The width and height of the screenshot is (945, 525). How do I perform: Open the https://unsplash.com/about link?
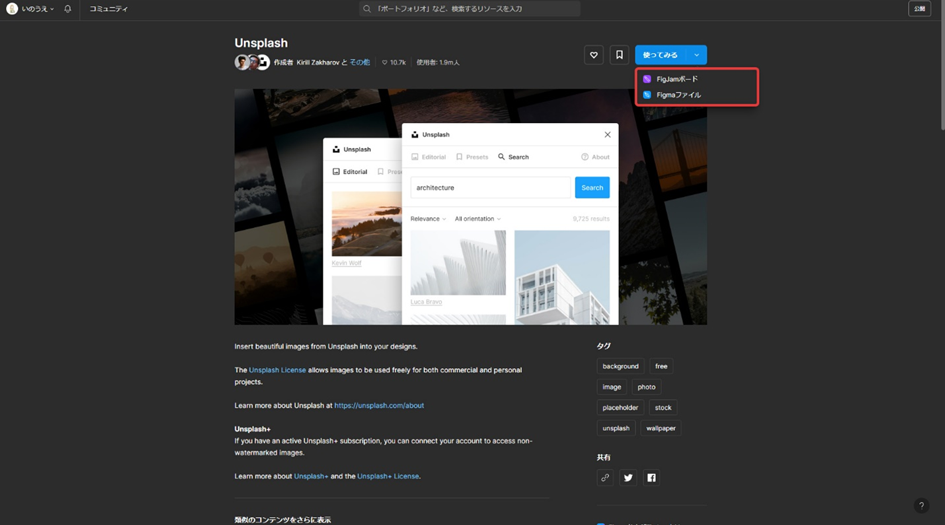pos(379,406)
